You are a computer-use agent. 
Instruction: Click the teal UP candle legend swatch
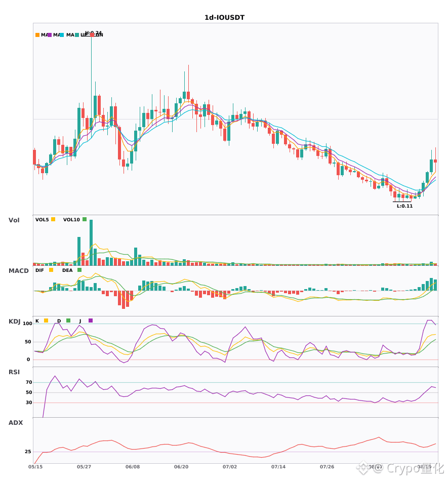pos(77,35)
